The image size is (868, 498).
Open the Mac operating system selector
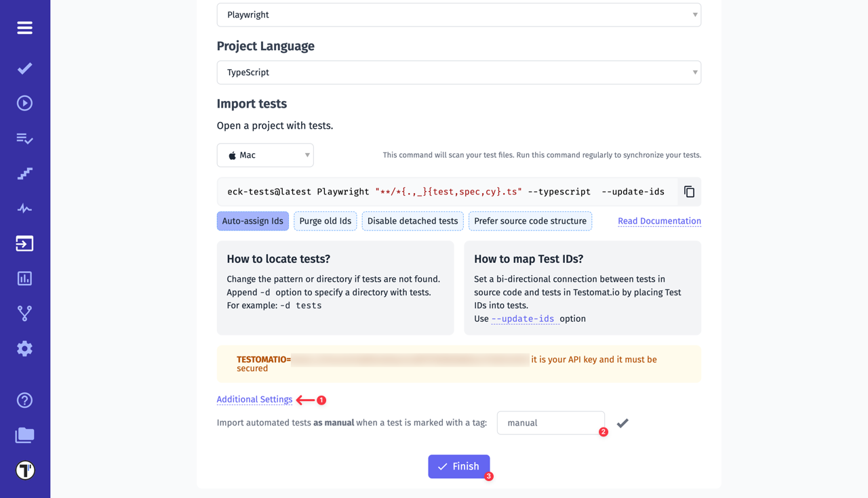pos(264,154)
